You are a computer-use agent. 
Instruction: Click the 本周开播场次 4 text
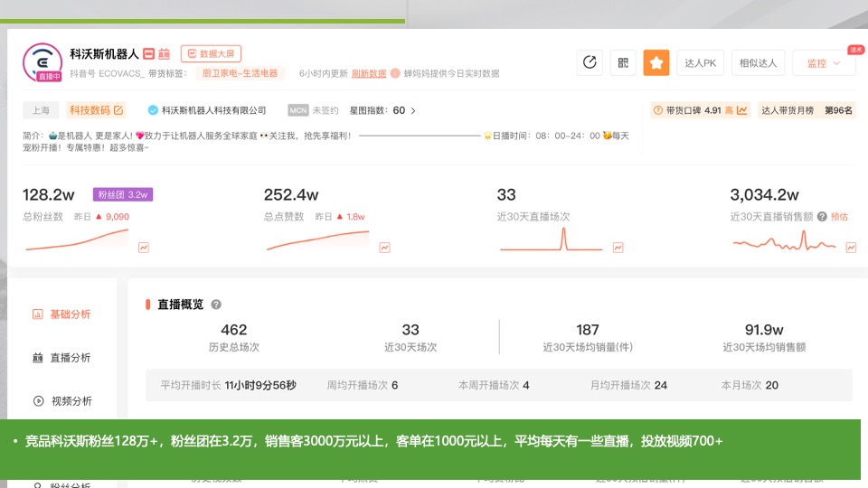click(494, 385)
